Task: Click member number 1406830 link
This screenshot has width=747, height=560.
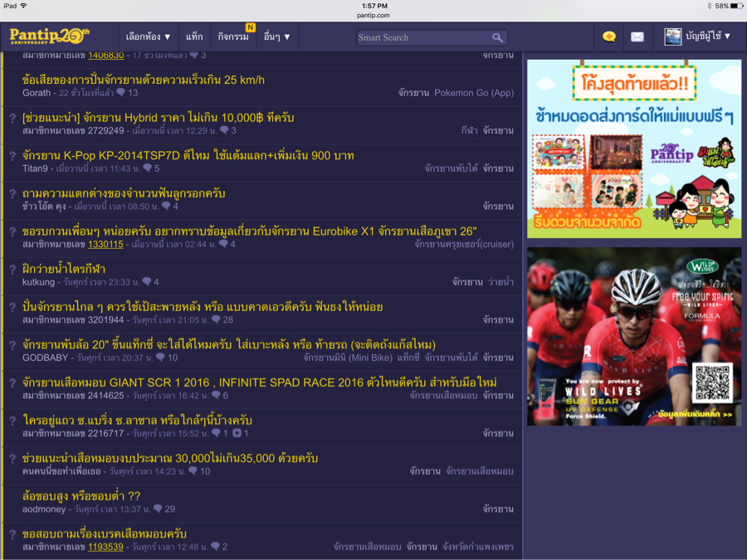Action: (105, 56)
